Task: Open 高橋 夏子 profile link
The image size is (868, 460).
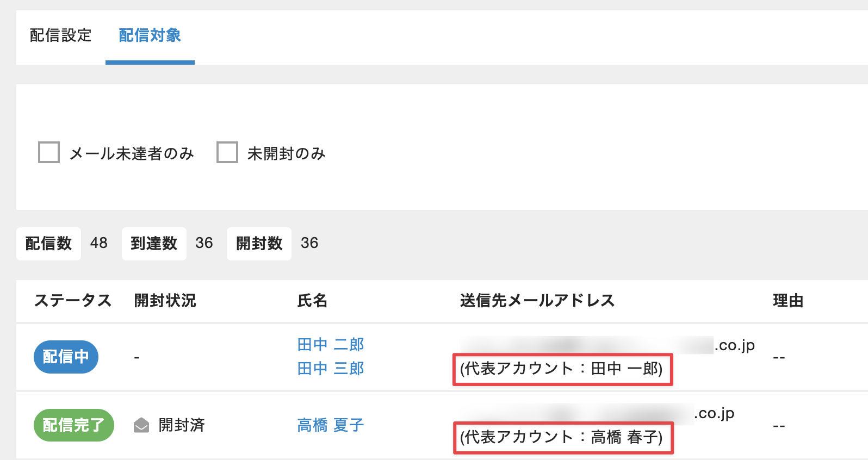Action: click(x=331, y=425)
